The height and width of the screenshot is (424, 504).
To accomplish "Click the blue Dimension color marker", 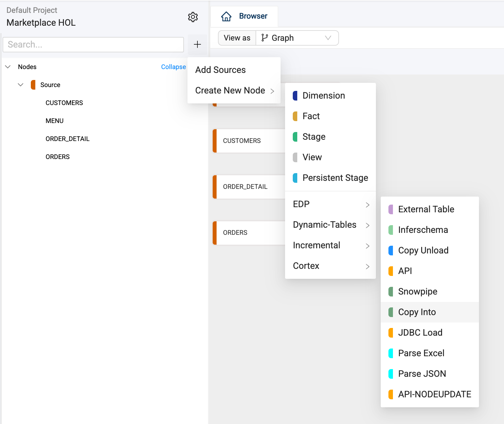I will 295,96.
